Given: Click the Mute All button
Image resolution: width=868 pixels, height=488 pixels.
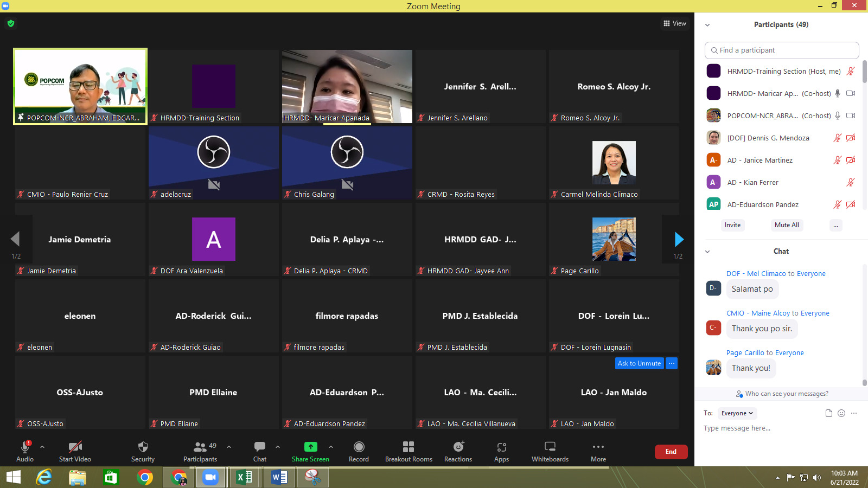Looking at the screenshot, I should 787,225.
